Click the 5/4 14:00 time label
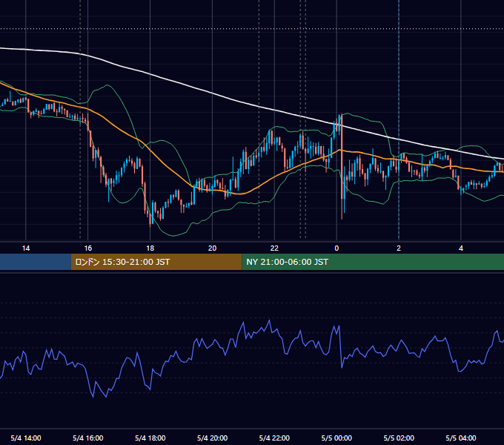The image size is (504, 445). (x=26, y=438)
